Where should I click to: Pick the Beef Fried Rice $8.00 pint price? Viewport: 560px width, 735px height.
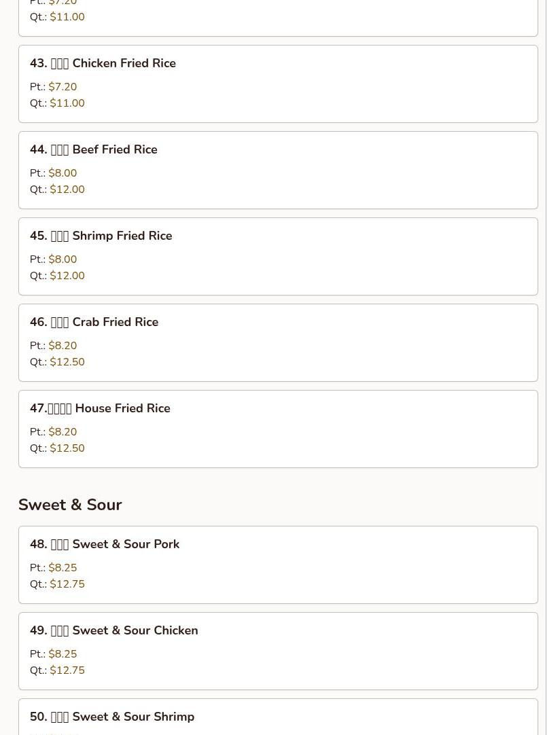63,173
